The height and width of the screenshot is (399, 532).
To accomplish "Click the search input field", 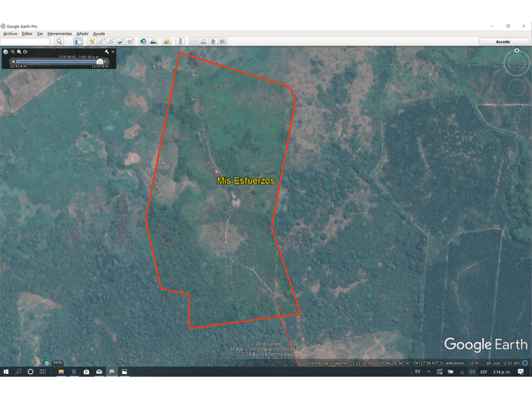I will (26, 41).
